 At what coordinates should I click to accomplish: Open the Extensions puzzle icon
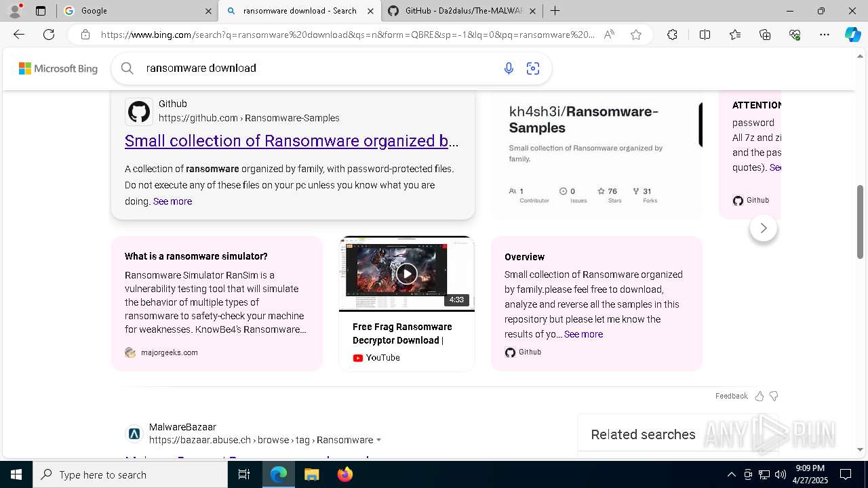tap(672, 35)
